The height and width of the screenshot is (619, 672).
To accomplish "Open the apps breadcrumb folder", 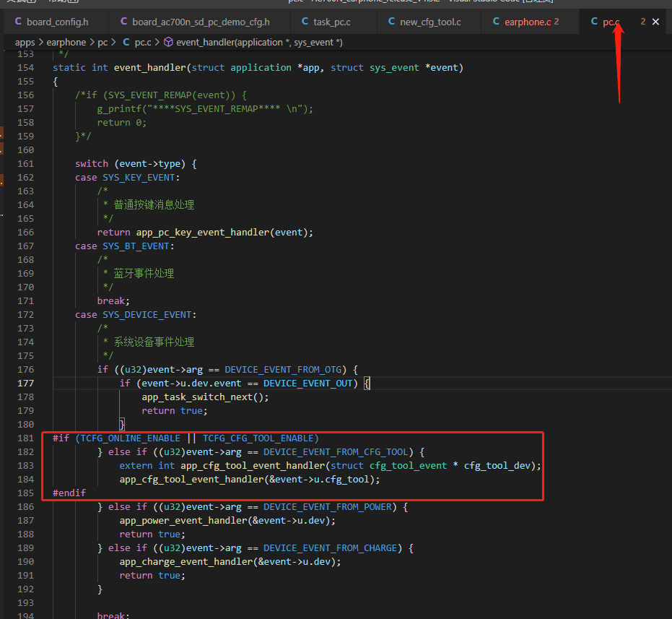I will tap(25, 43).
